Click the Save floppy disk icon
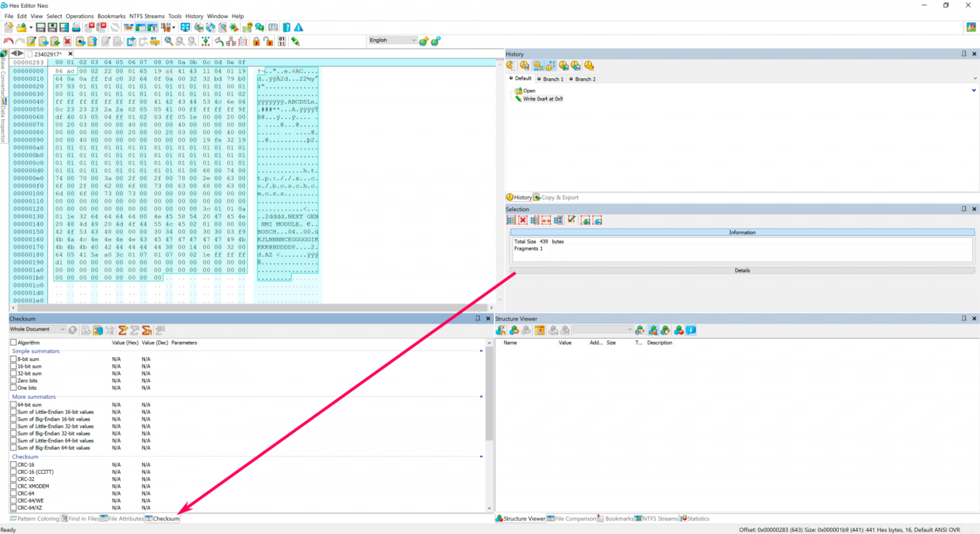 click(41, 27)
